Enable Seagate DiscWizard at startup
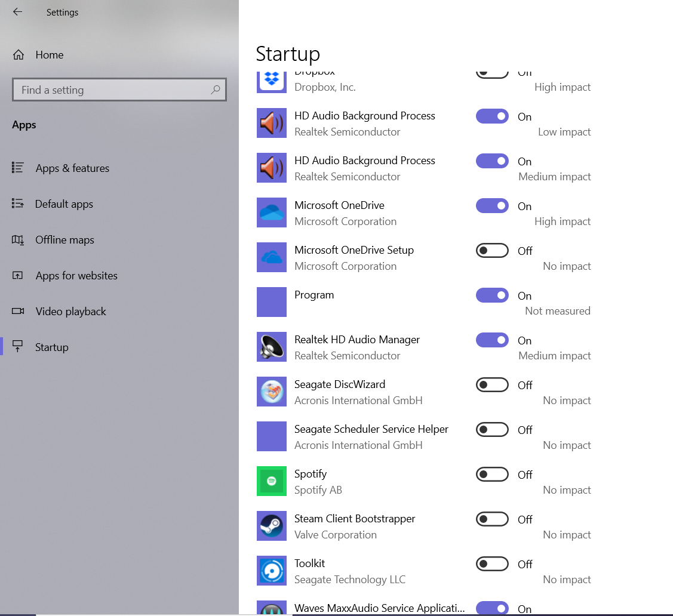The image size is (673, 616). [492, 385]
